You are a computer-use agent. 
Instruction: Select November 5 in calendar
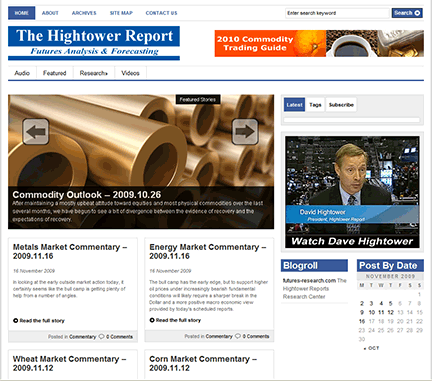[x=390, y=303]
